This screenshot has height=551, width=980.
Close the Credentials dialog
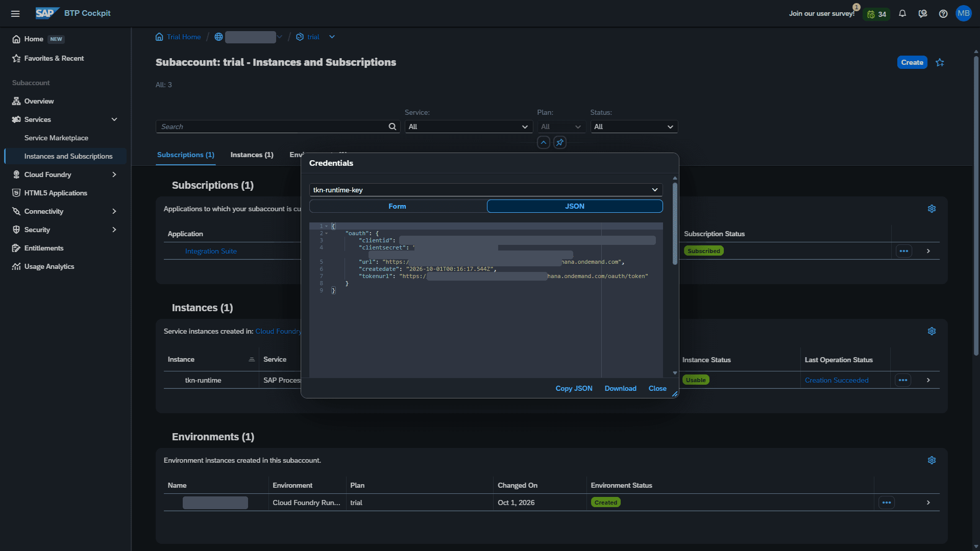[657, 388]
